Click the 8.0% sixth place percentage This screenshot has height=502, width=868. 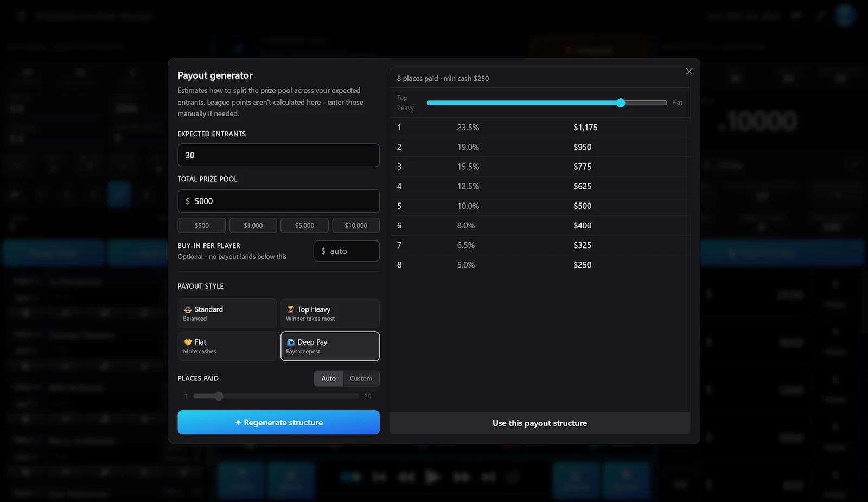tap(466, 225)
